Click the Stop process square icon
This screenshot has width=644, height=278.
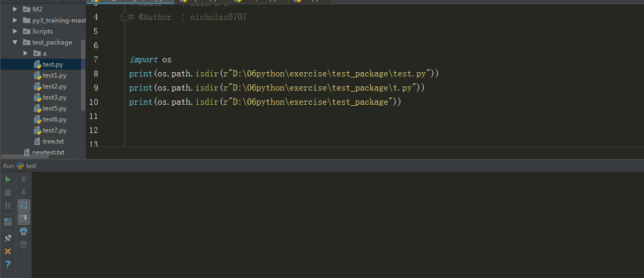click(x=8, y=193)
